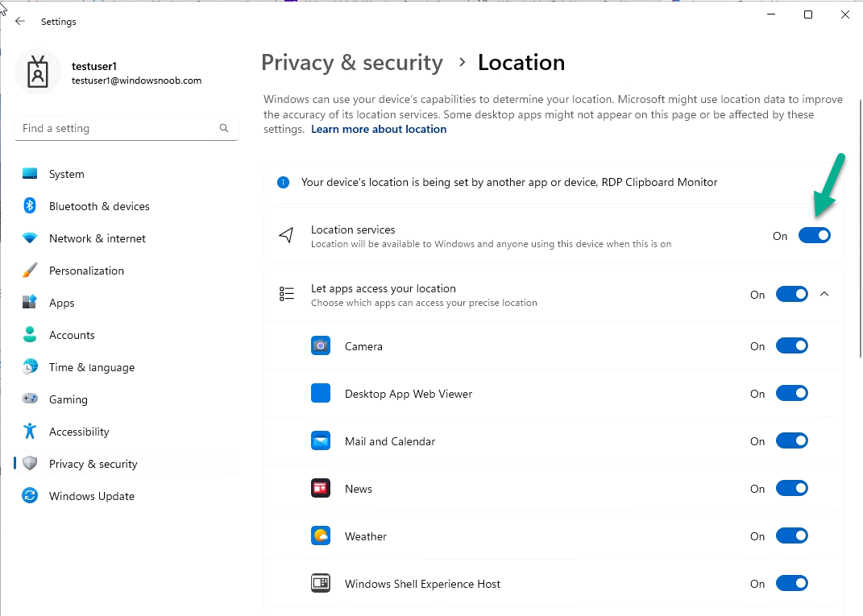The height and width of the screenshot is (616, 863).
Task: Click the Gaming sidebar label
Action: (68, 400)
